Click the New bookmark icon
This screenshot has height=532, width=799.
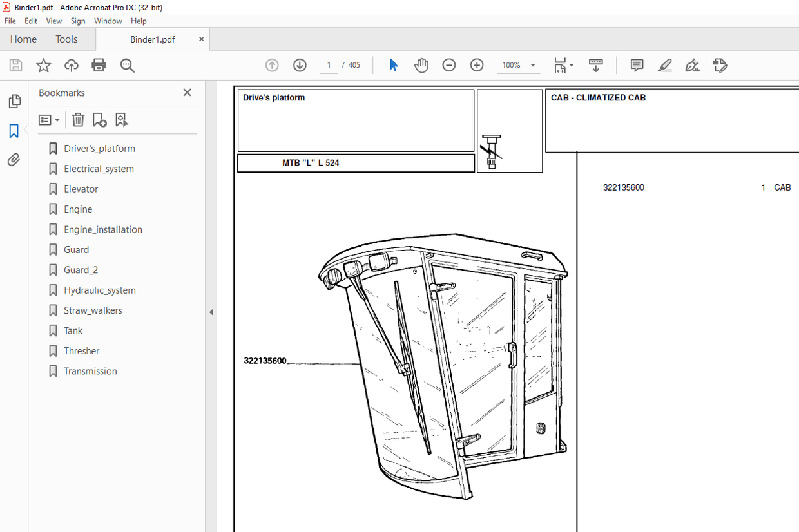(x=99, y=120)
